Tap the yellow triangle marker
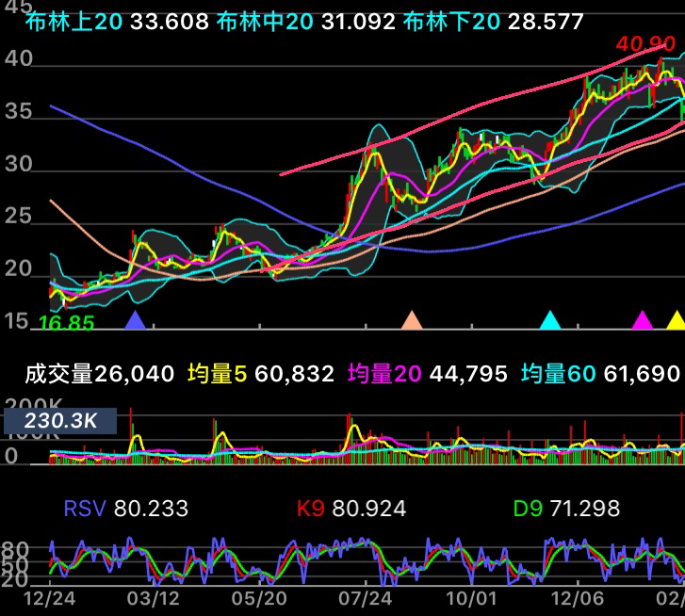The image size is (685, 616). pos(676,320)
